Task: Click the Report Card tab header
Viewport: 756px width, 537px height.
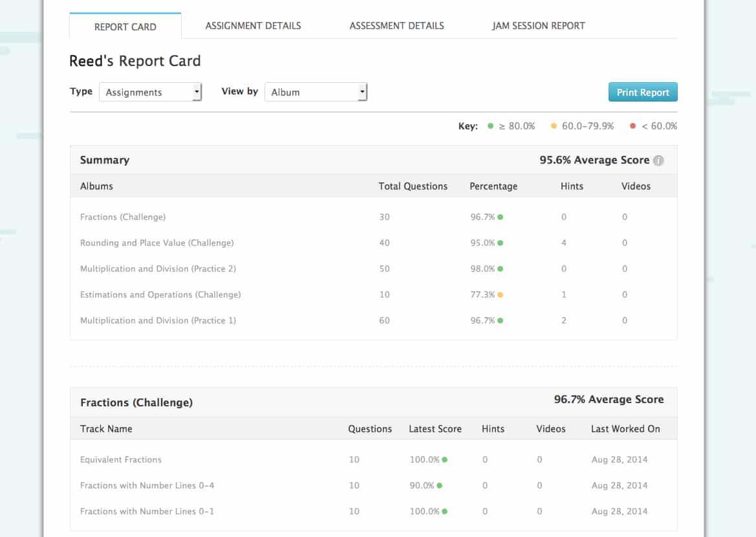Action: point(125,27)
